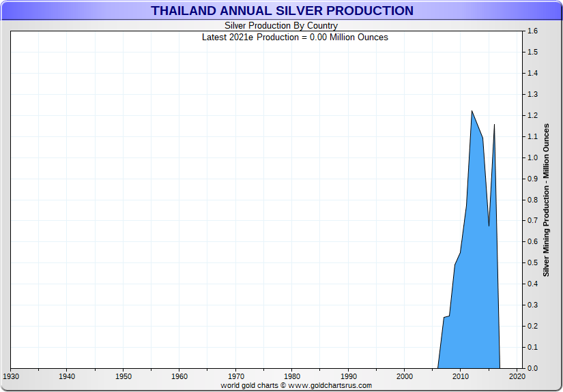Click x-axis label 2020
The image size is (563, 392).
(517, 376)
